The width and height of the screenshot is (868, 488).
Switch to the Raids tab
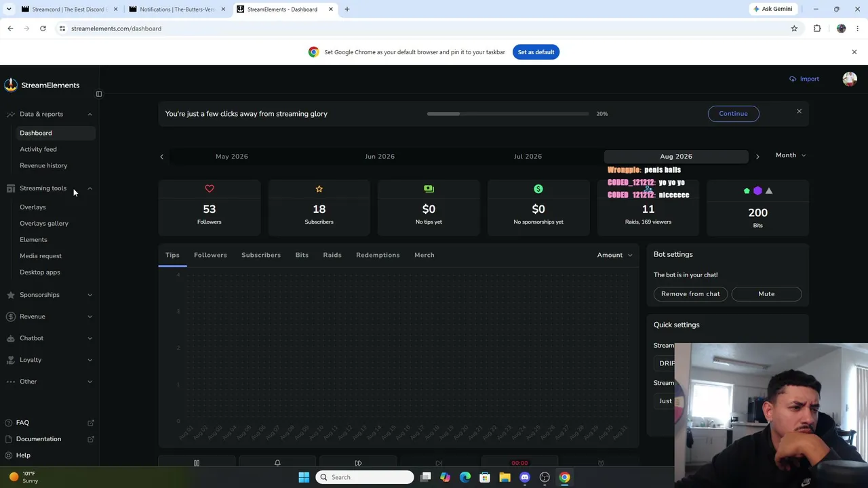(x=332, y=255)
